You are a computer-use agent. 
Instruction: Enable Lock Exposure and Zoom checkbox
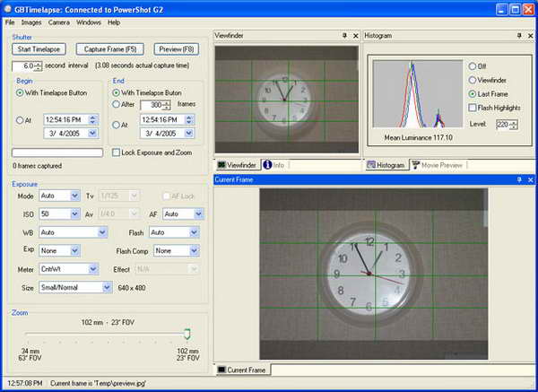click(x=117, y=152)
